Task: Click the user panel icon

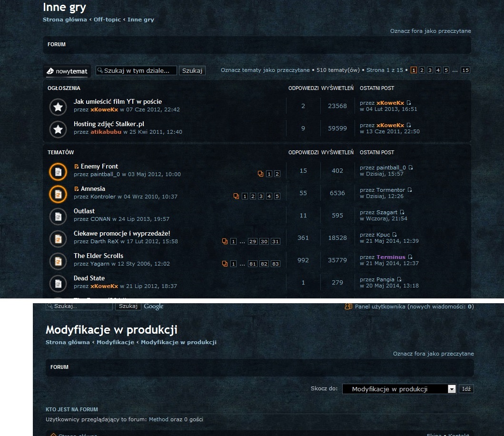Action: 348,307
